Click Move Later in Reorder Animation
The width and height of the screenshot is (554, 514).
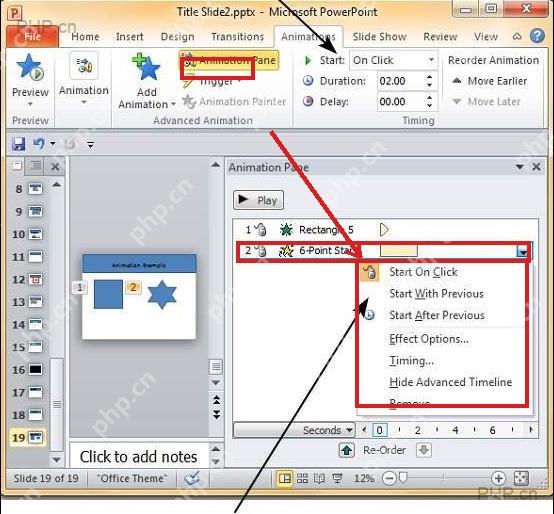(x=487, y=102)
